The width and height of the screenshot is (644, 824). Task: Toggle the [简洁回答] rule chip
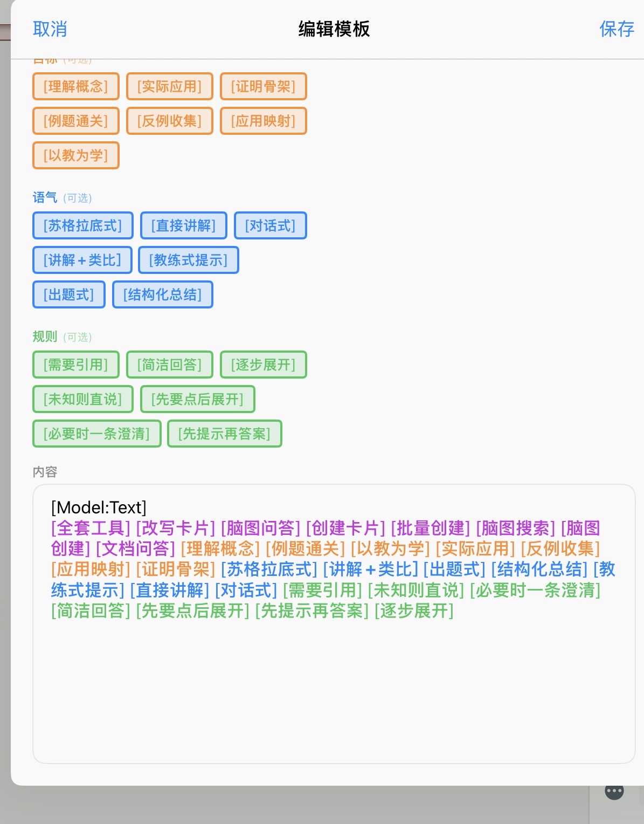[170, 365]
